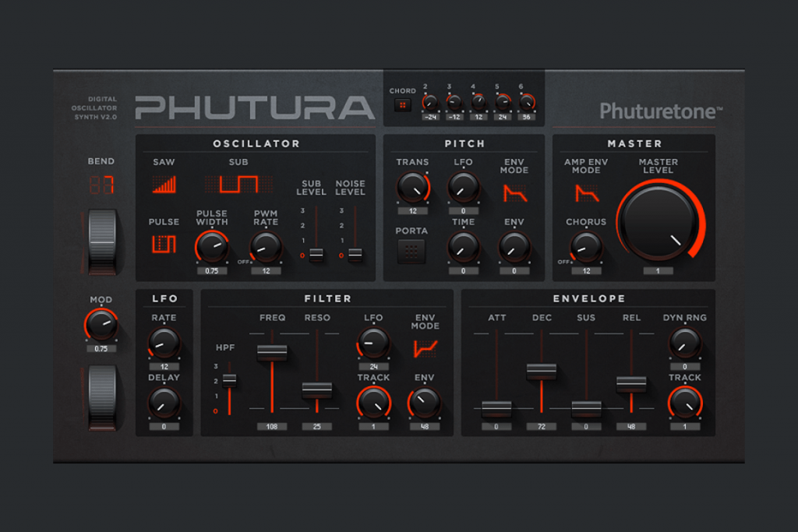This screenshot has height=532, width=798.
Task: Select the SUB oscillator square waveform
Action: pyautogui.click(x=238, y=184)
